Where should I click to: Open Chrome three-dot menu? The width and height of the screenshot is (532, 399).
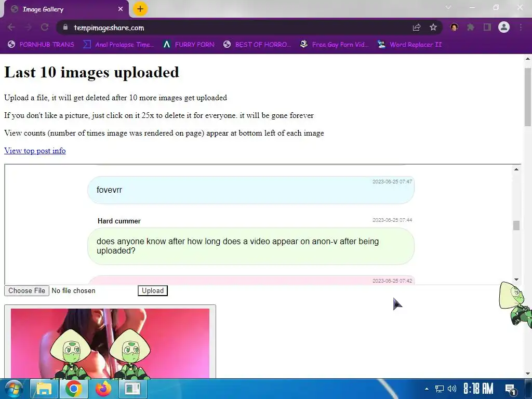pyautogui.click(x=521, y=27)
